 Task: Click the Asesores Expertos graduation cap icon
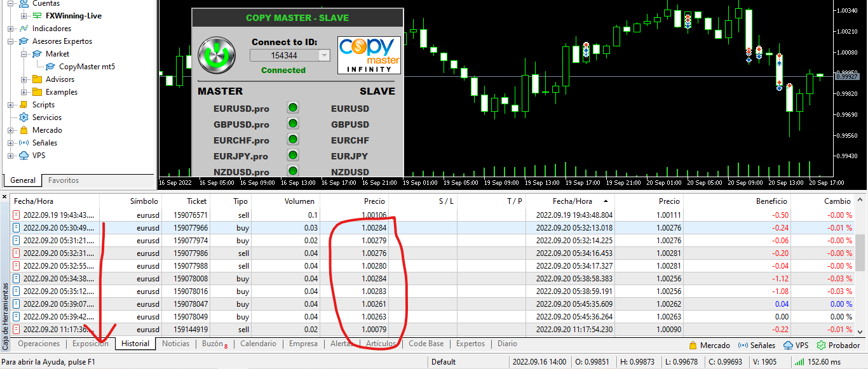click(24, 41)
